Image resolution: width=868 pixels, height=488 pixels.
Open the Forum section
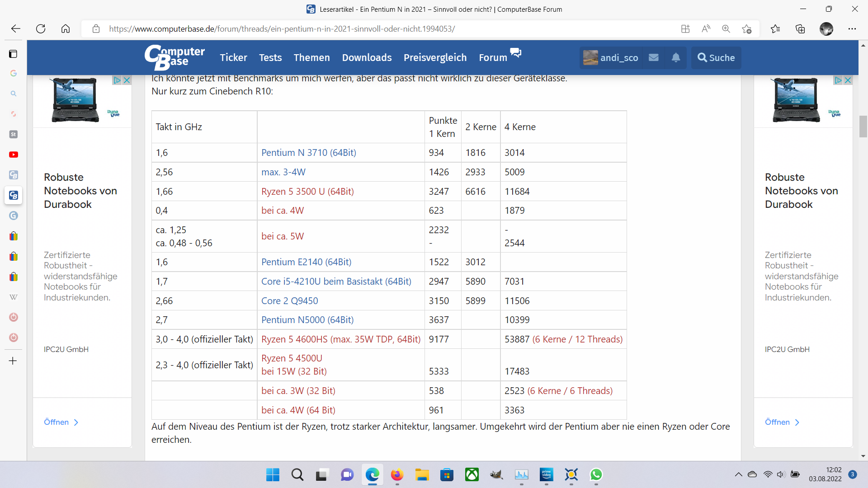[x=493, y=57]
